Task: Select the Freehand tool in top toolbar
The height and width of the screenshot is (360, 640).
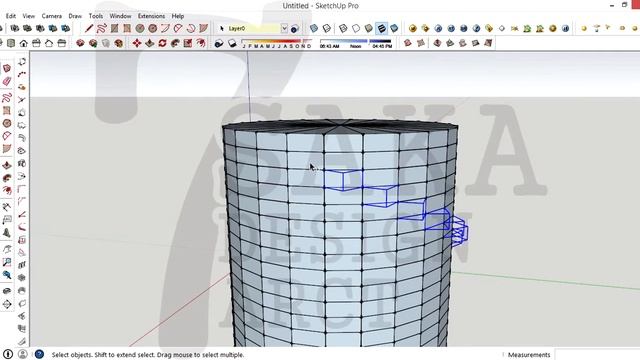Action: coord(102,29)
